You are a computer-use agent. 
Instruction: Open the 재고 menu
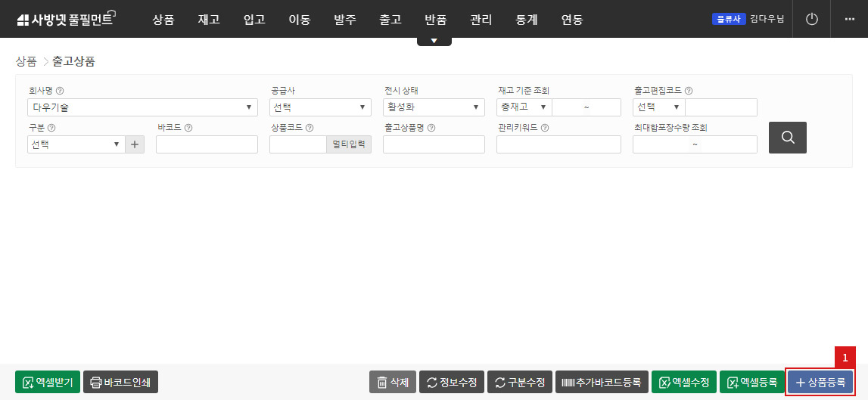coord(209,20)
